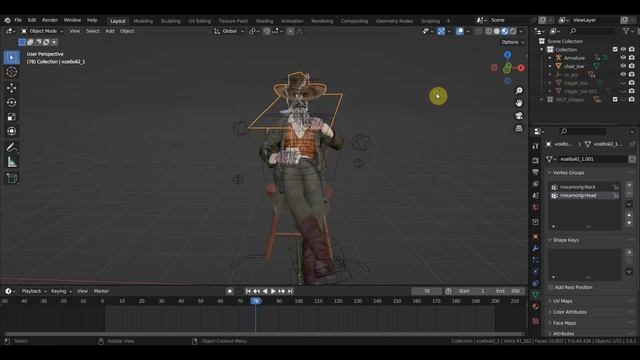Open the File menu
This screenshot has height=360, width=640.
[x=18, y=20]
